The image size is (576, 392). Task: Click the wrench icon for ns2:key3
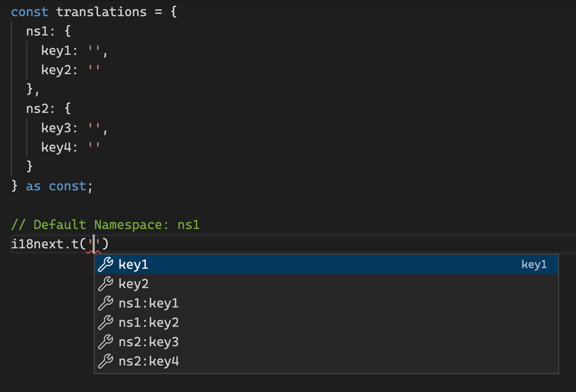pyautogui.click(x=106, y=341)
